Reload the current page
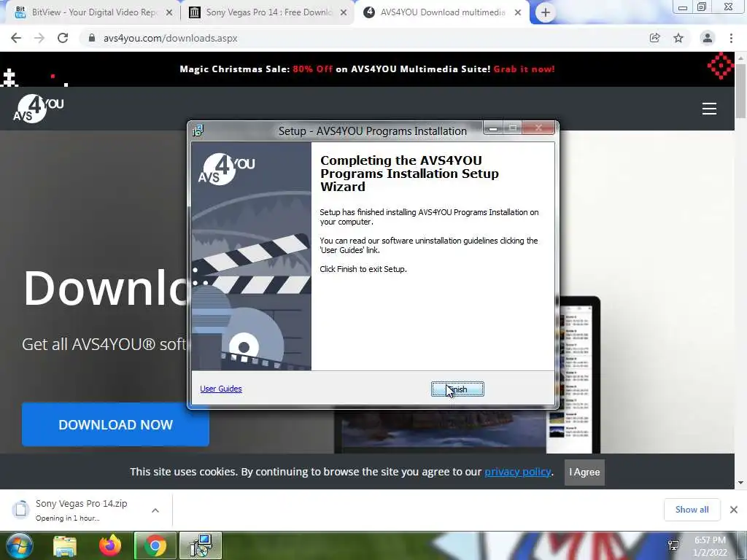 (x=63, y=38)
